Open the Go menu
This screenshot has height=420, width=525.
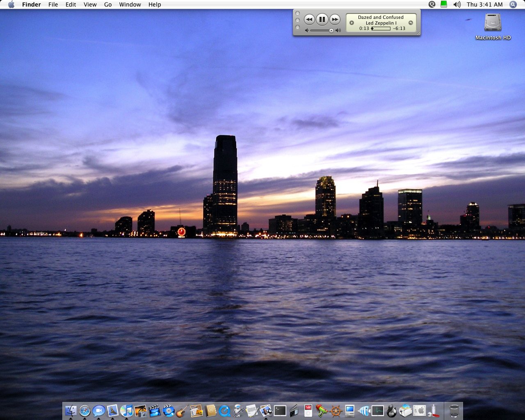coord(108,5)
